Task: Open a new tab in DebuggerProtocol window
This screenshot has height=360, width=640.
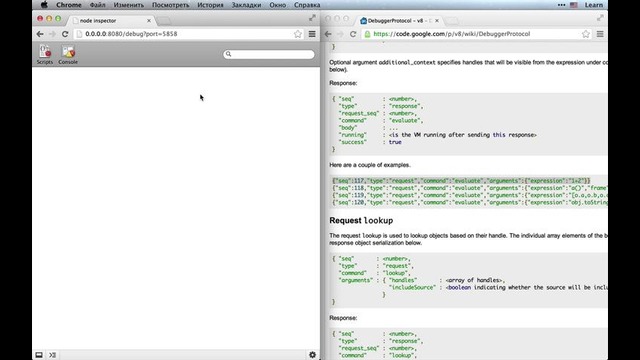Action: pos(452,20)
